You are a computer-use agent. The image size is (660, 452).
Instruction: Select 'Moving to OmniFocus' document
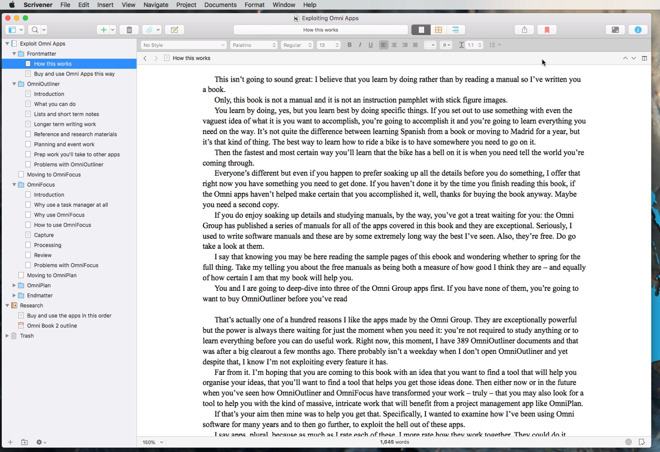pyautogui.click(x=54, y=175)
